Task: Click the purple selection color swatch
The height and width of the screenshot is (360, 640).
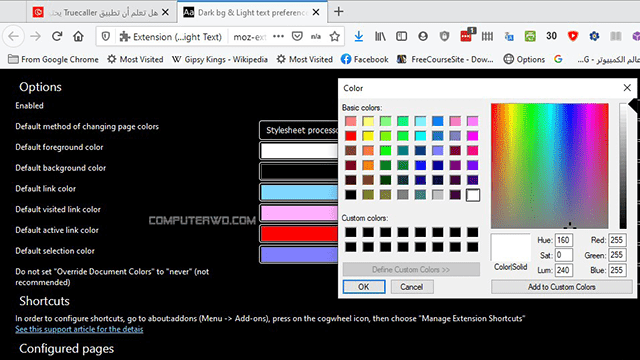Action: click(x=299, y=255)
